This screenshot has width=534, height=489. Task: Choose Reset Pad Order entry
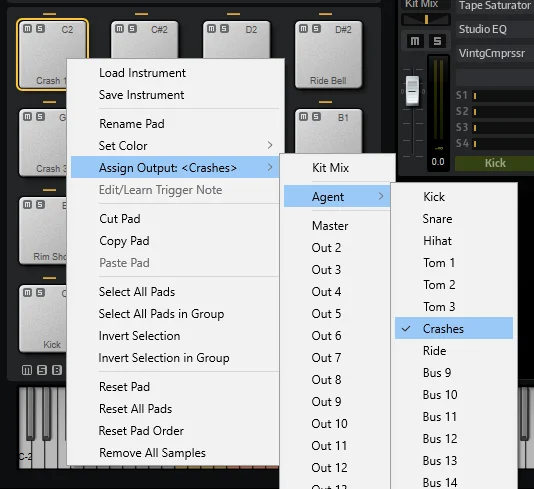[x=175, y=431]
